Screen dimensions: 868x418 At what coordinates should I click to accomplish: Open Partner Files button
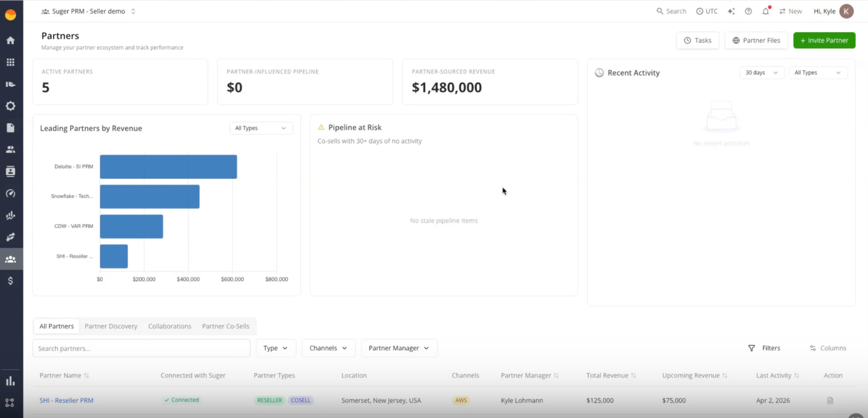[x=756, y=40]
